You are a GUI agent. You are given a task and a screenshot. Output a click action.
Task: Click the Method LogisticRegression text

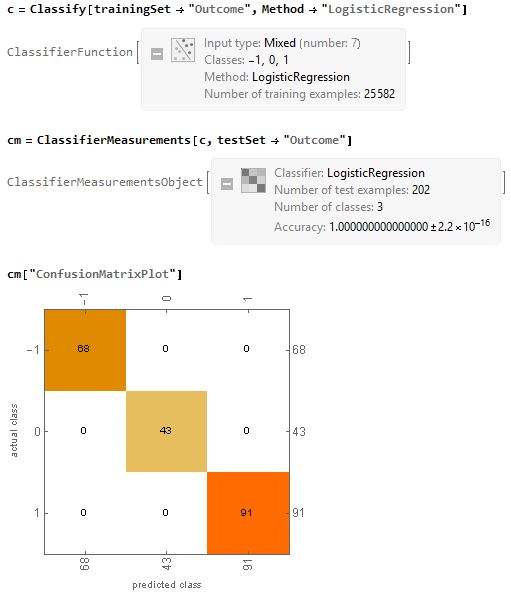click(277, 77)
